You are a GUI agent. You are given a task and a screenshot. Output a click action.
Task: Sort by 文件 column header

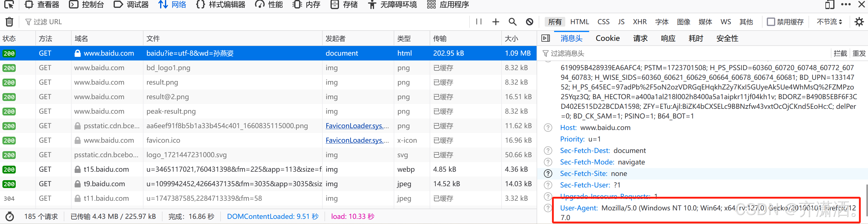(x=233, y=38)
